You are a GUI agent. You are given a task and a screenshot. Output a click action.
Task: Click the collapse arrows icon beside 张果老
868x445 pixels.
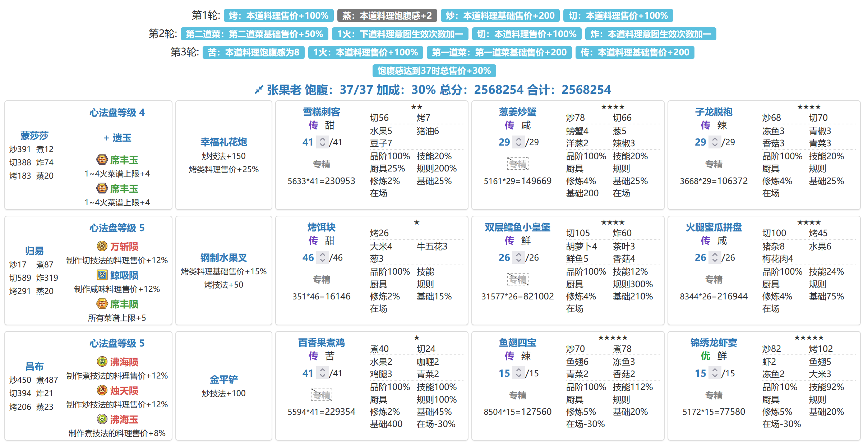pos(259,90)
